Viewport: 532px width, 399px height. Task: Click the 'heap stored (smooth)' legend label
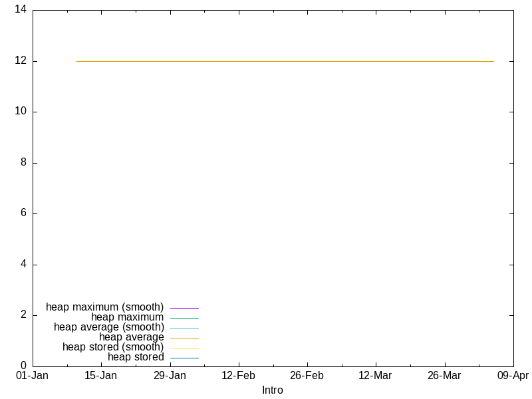pos(112,347)
